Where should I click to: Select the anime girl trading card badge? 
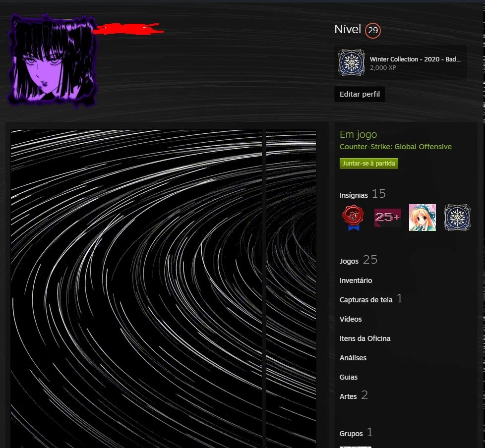(422, 218)
